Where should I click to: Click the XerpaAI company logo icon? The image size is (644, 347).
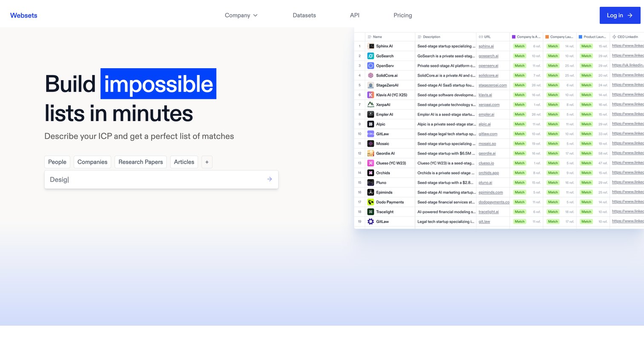[x=371, y=104]
